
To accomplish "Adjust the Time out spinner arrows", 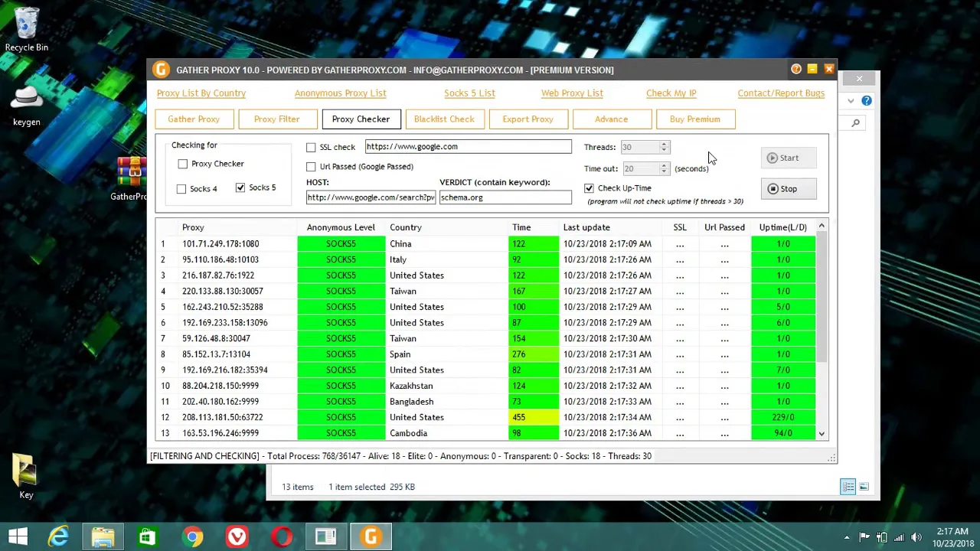I will (664, 168).
